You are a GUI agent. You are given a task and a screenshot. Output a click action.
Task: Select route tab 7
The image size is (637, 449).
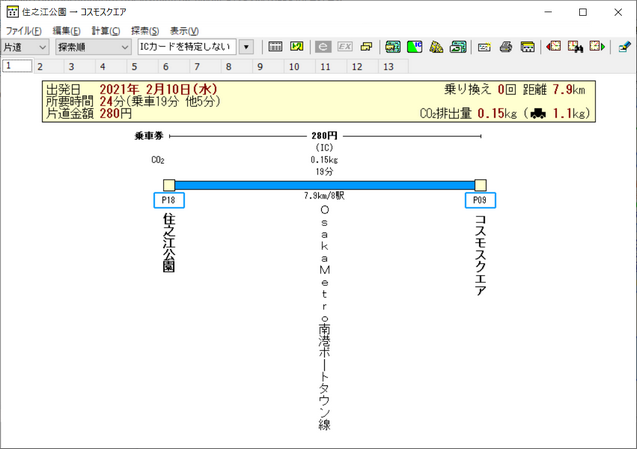coord(206,66)
